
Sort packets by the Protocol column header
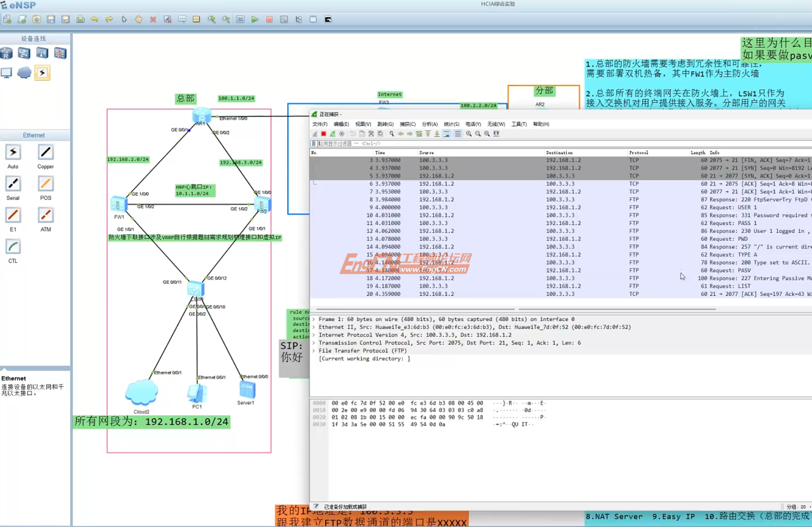tap(638, 153)
